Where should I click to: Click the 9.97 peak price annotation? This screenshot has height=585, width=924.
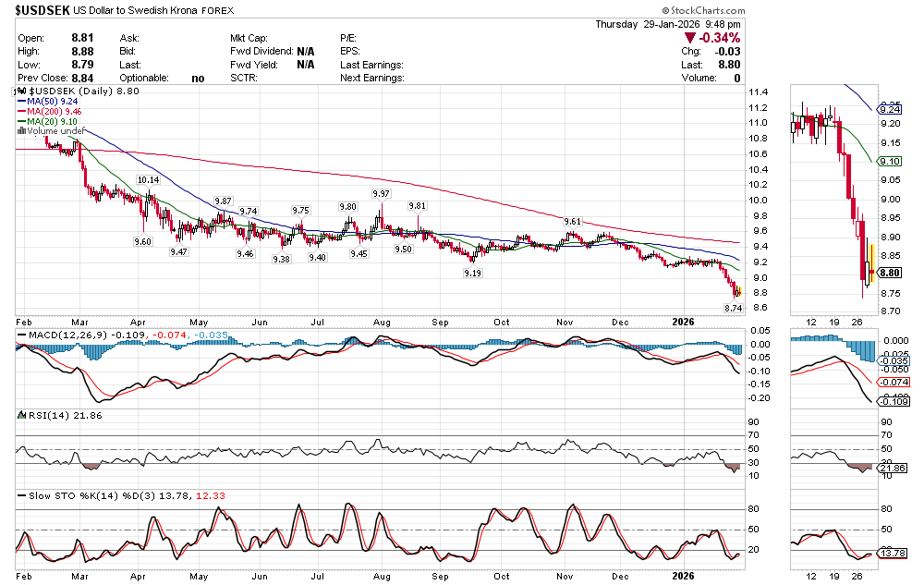(380, 193)
